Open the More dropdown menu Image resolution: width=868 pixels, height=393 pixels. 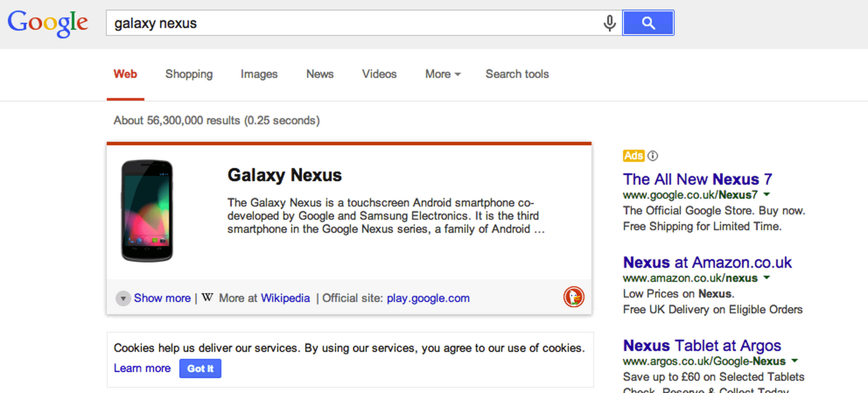(443, 74)
